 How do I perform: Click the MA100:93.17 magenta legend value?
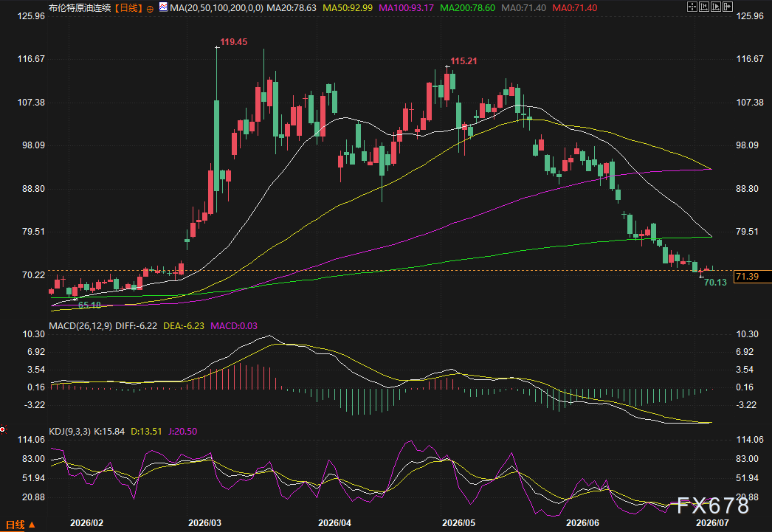coord(406,8)
